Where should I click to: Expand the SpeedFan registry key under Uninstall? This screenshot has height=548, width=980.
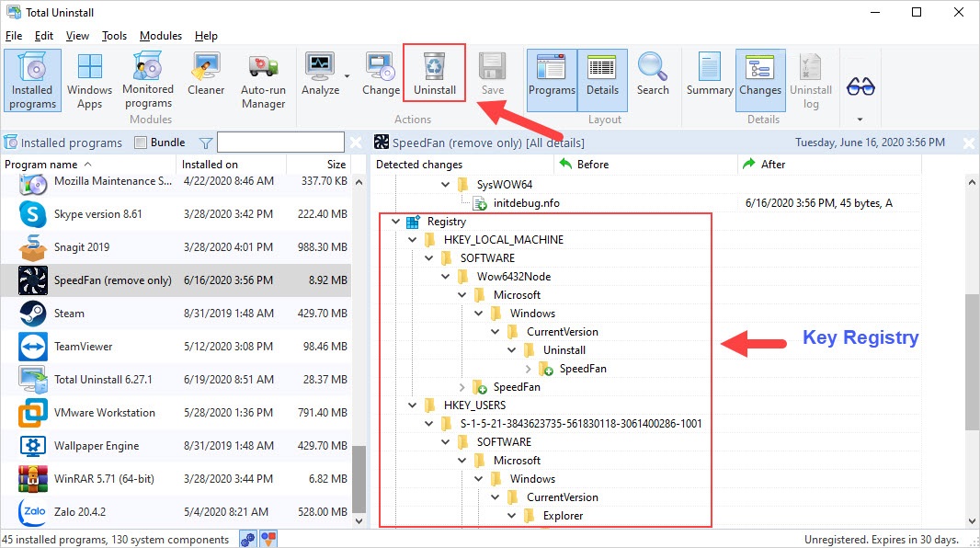click(529, 369)
